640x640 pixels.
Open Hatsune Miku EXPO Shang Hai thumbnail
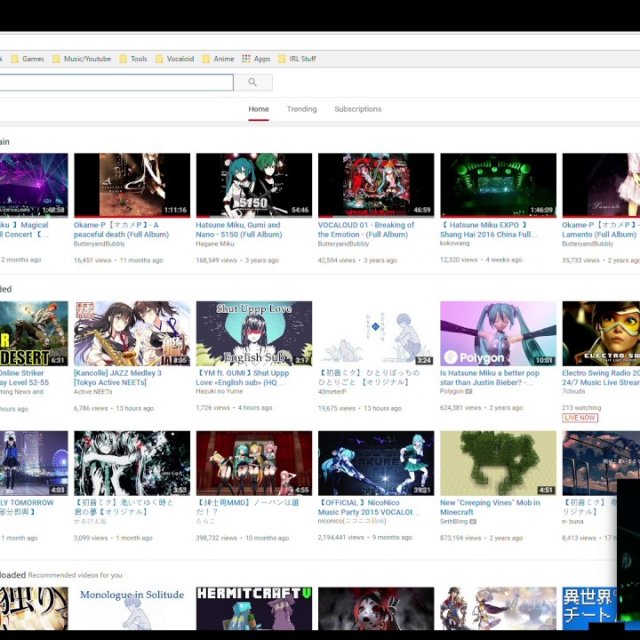(498, 185)
